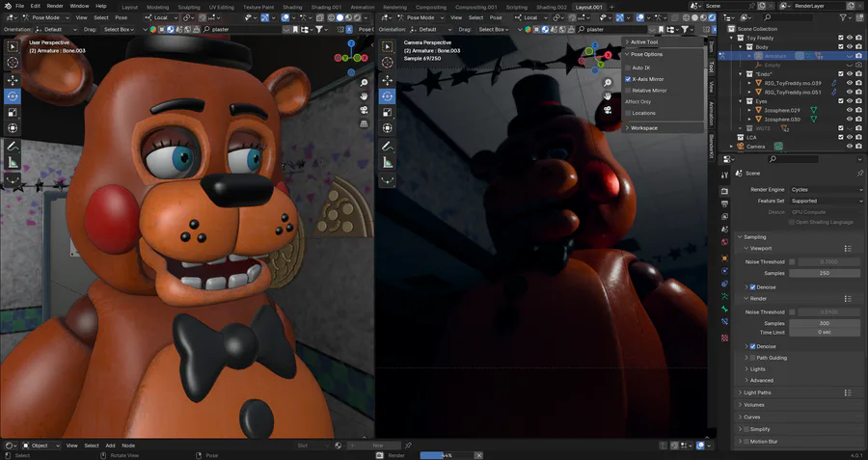Switch to the UV Editing workspace tab
Screen dimensions: 868x460
tap(222, 7)
